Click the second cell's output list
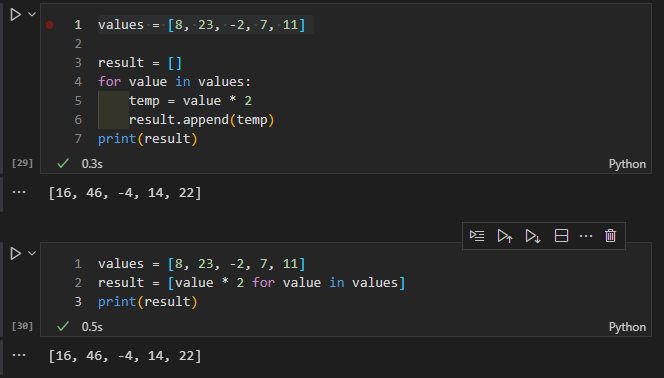The width and height of the screenshot is (664, 378). (125, 356)
